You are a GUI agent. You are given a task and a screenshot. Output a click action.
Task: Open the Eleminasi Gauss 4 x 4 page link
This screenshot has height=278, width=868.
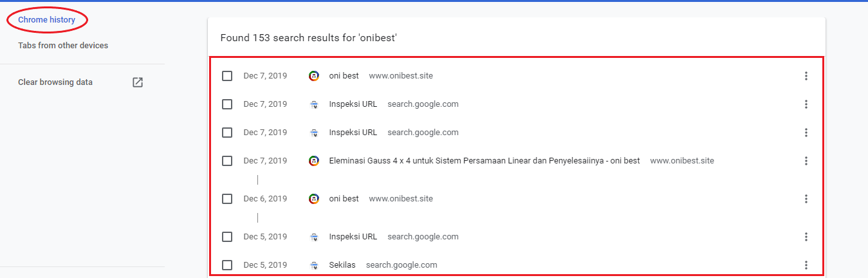pos(484,161)
